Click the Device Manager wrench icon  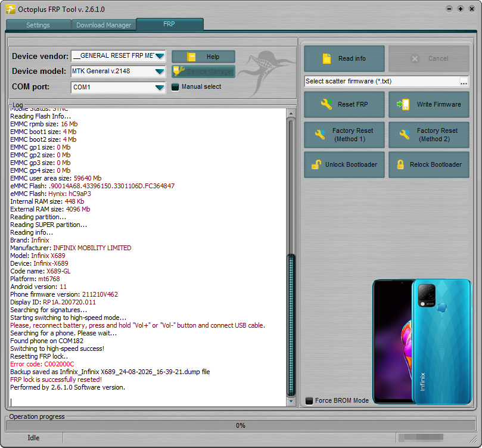[x=179, y=71]
